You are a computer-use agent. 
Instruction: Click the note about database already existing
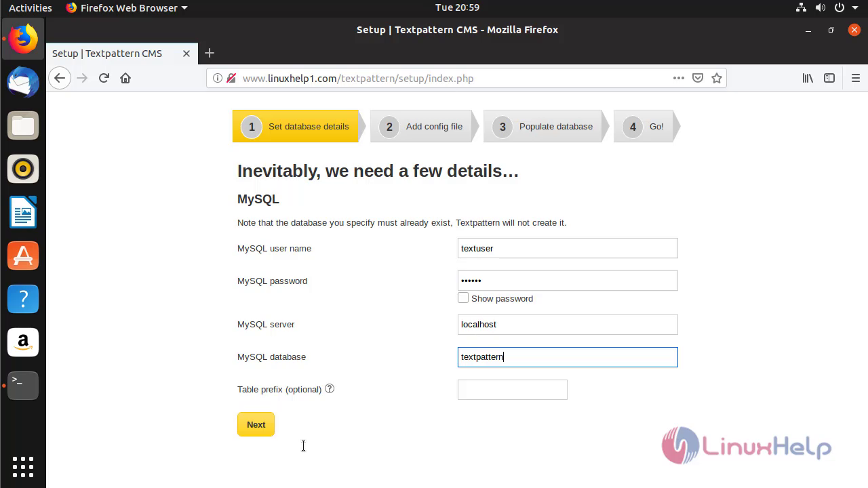(401, 223)
